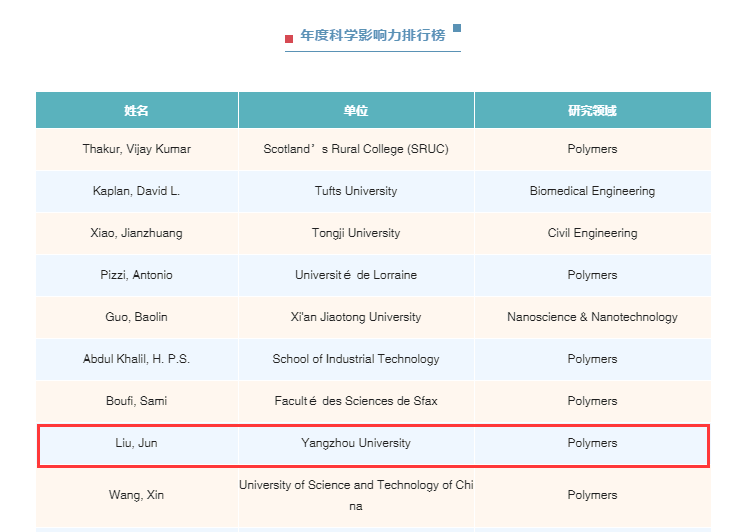Screen dimensions: 756x532
Task: Click the 年度科学影响力排行榜 heading
Action: 372,35
